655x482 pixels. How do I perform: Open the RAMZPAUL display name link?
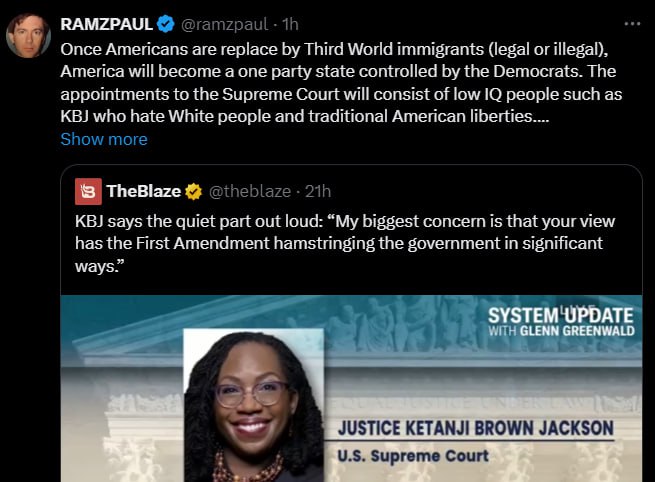point(107,24)
